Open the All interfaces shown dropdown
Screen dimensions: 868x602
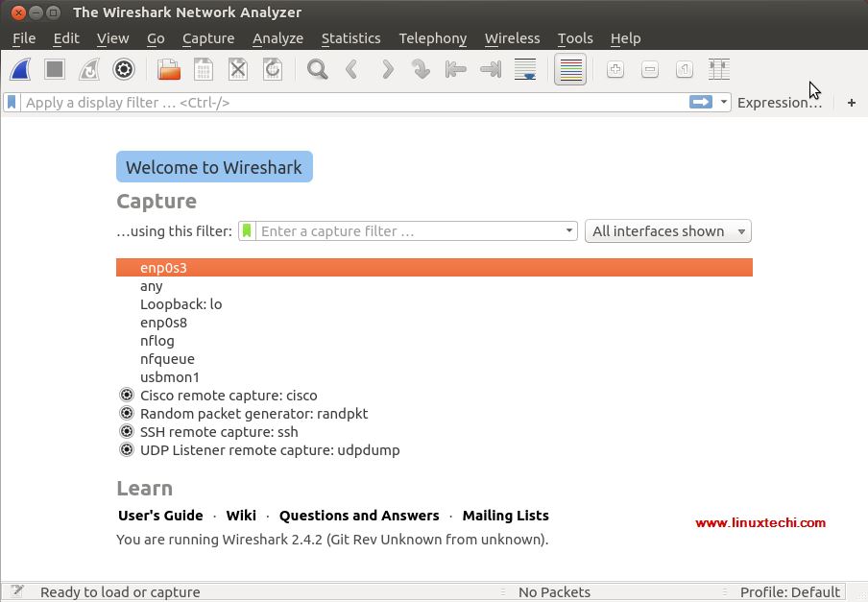click(667, 230)
